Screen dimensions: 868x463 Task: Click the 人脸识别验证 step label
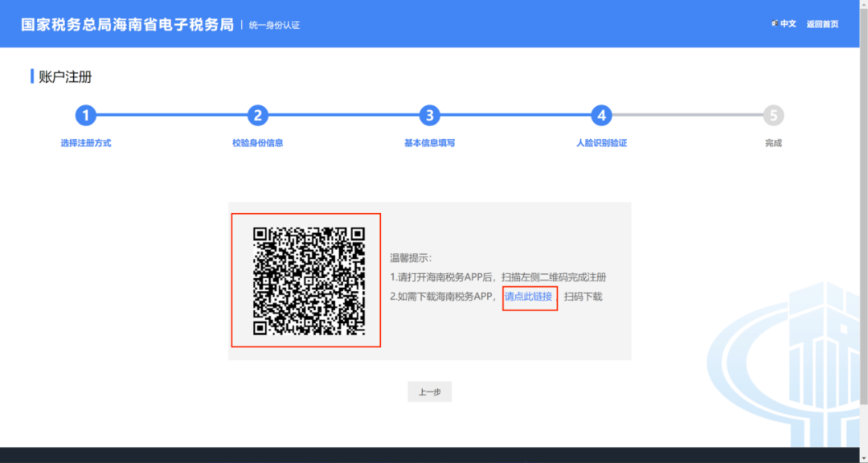601,143
